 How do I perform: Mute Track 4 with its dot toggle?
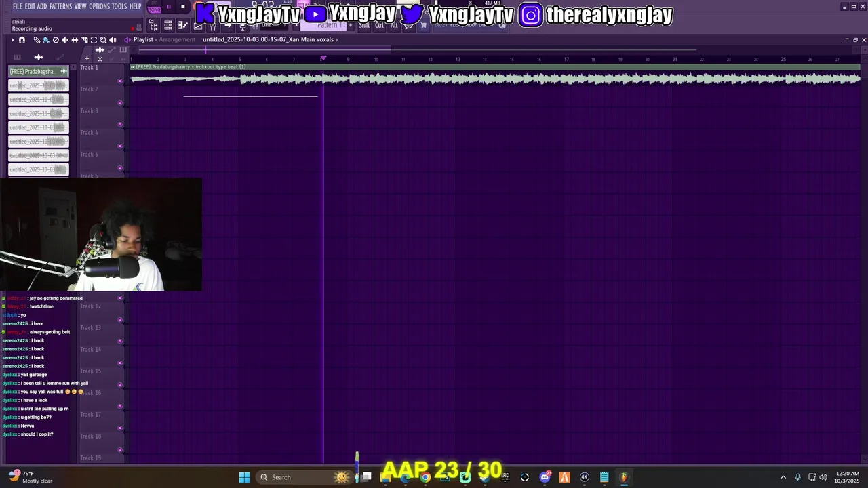click(120, 146)
